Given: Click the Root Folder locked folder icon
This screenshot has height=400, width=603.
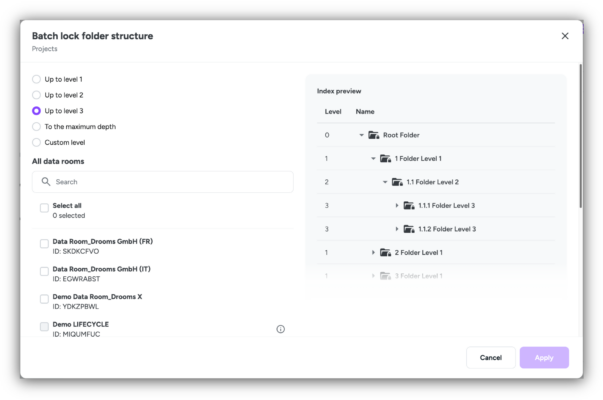Looking at the screenshot, I should [374, 135].
